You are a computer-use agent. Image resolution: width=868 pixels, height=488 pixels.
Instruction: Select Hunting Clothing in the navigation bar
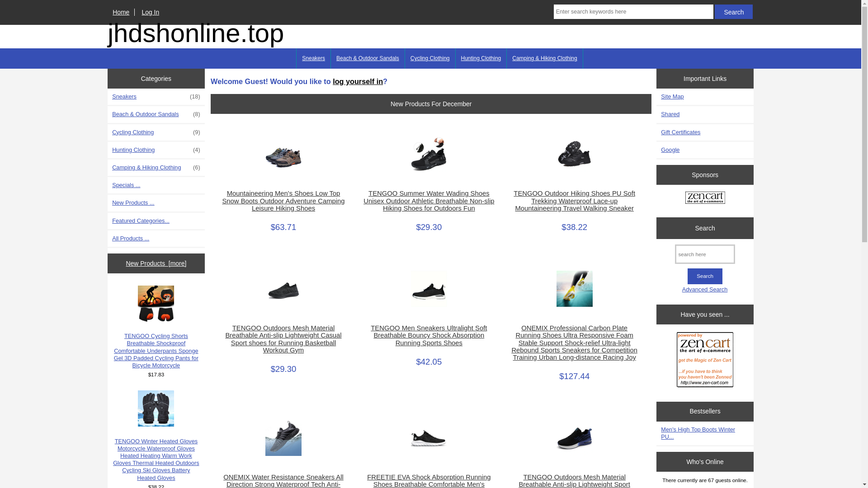pos(481,58)
